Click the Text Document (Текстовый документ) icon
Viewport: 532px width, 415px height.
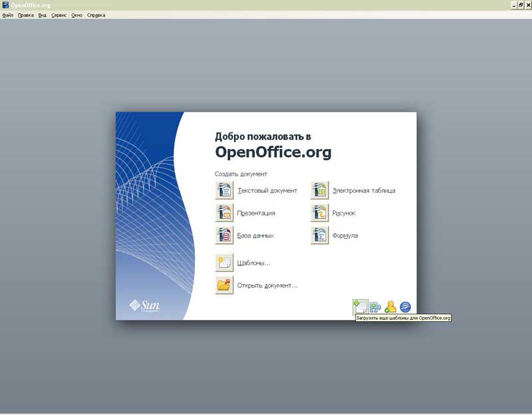click(x=224, y=190)
